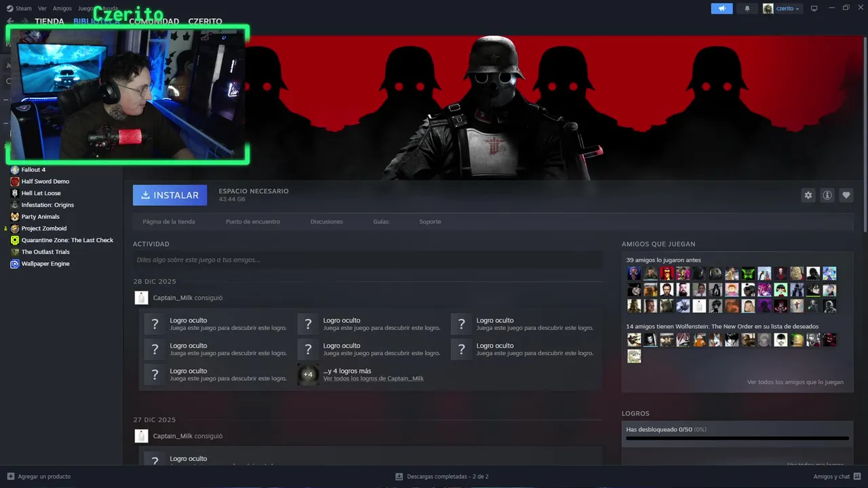
Task: Click the Wallpaper Engine icon
Action: coord(15,264)
